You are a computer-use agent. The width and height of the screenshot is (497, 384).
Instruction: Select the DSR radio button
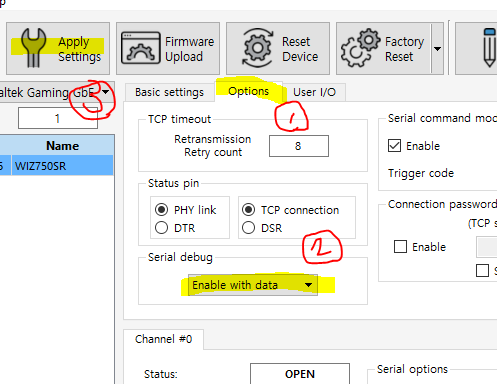(x=248, y=228)
